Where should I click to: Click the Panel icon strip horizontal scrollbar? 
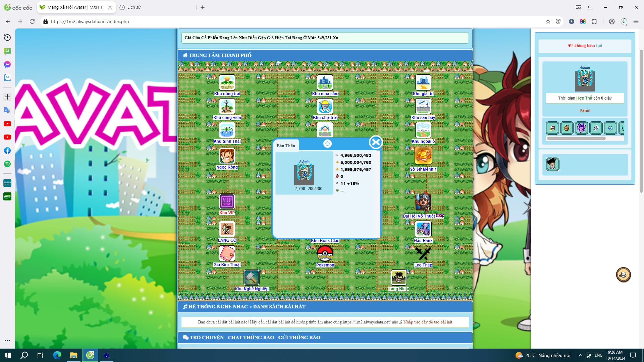click(576, 138)
